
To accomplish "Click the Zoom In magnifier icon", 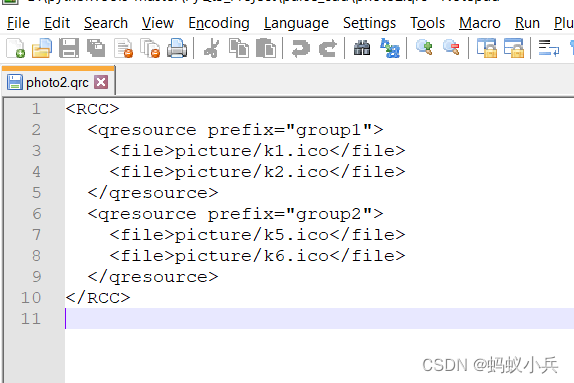I will point(424,48).
